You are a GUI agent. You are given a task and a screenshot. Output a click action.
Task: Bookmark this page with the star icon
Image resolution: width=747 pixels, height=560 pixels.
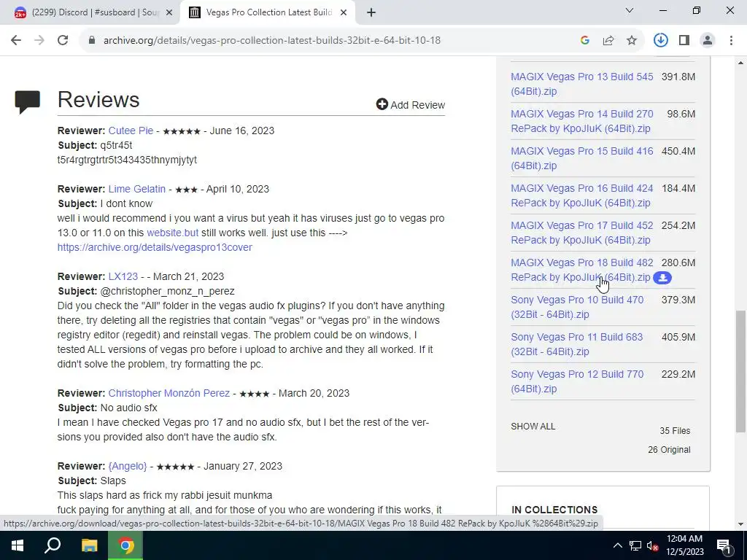632,41
